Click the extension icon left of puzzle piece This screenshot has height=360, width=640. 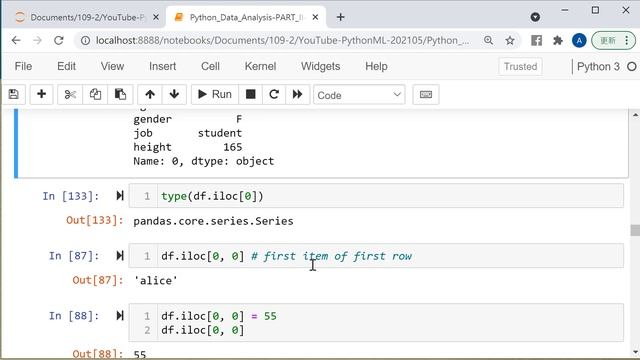536,40
